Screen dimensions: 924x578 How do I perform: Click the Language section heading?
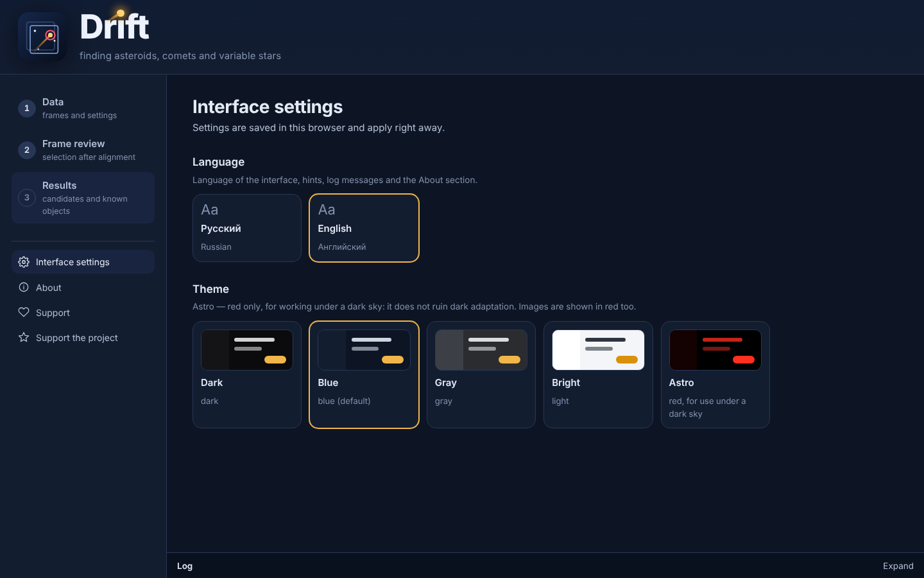coord(218,162)
